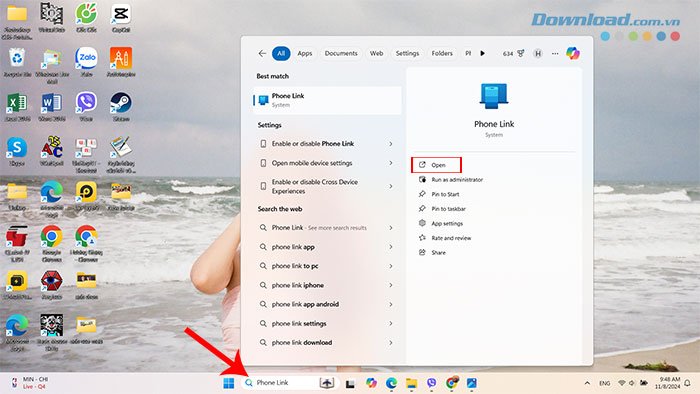
Task: Open the three-dots options in search panel
Action: coord(555,54)
